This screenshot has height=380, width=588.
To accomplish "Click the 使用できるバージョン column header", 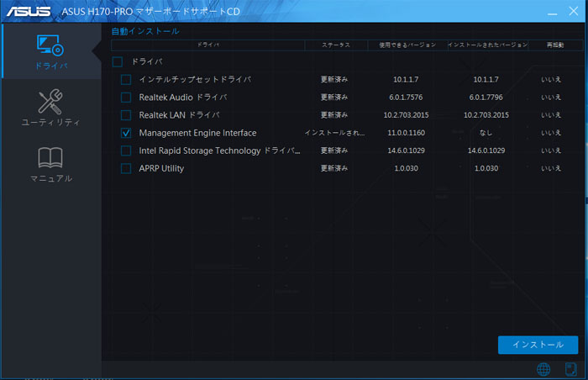I will click(x=407, y=45).
